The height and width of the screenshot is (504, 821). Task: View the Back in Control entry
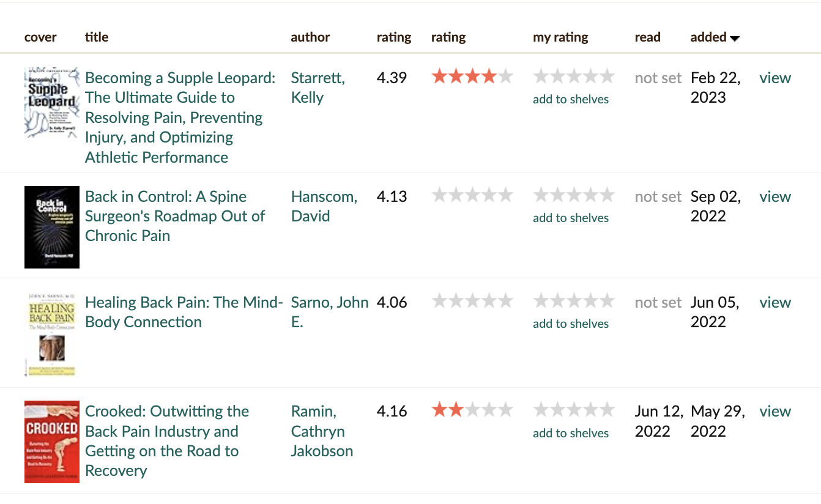(x=775, y=197)
